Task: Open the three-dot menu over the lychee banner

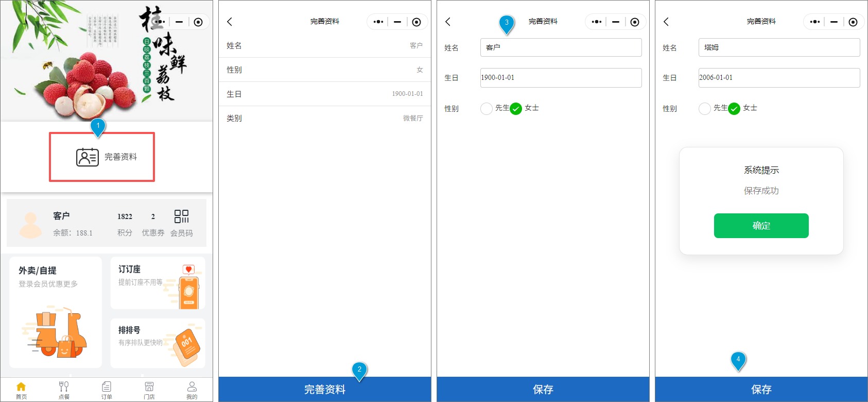Action: [160, 22]
